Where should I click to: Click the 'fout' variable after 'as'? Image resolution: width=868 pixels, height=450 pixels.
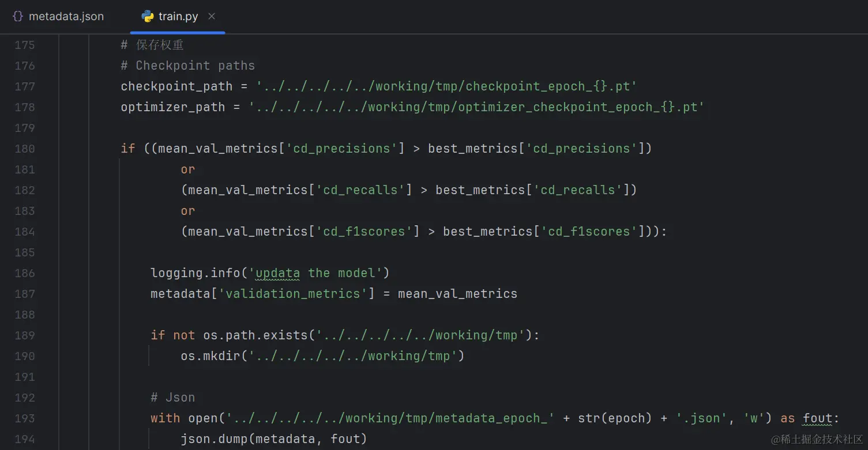pyautogui.click(x=817, y=418)
